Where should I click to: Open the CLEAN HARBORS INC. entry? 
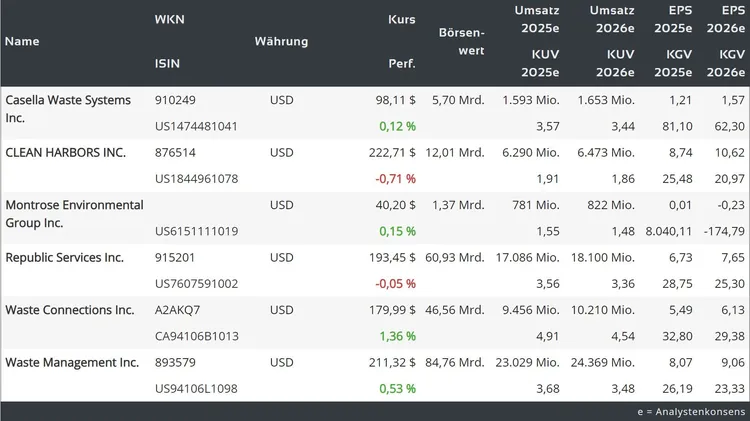[x=66, y=153]
